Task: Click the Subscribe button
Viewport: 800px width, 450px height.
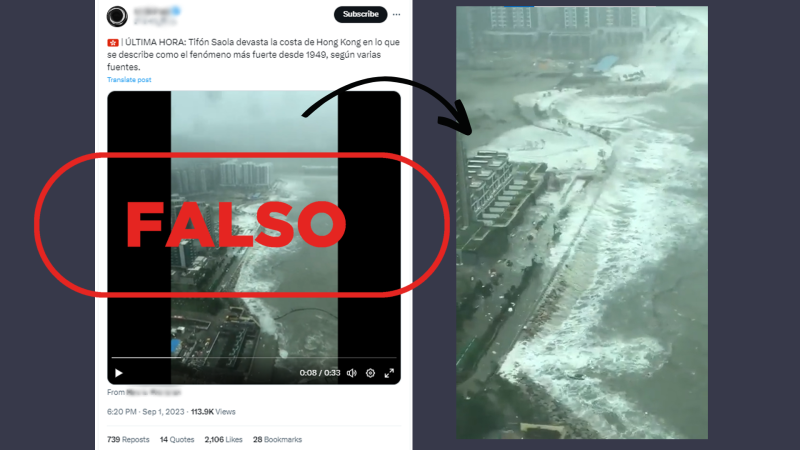Action: (x=360, y=14)
